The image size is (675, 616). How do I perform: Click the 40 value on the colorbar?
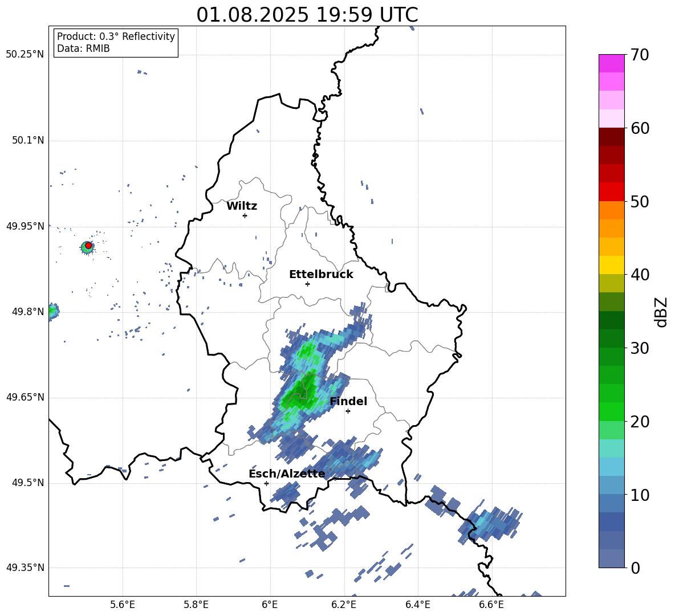pyautogui.click(x=640, y=275)
